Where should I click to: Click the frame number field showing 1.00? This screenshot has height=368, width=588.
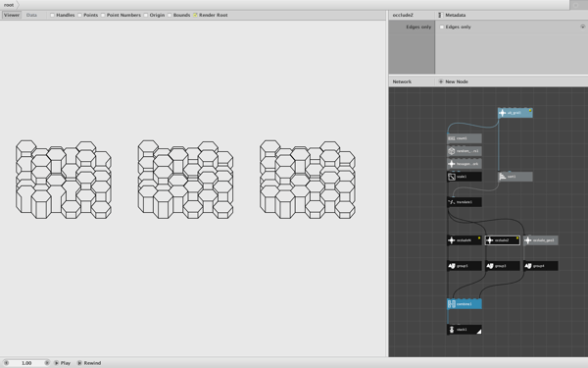click(26, 363)
